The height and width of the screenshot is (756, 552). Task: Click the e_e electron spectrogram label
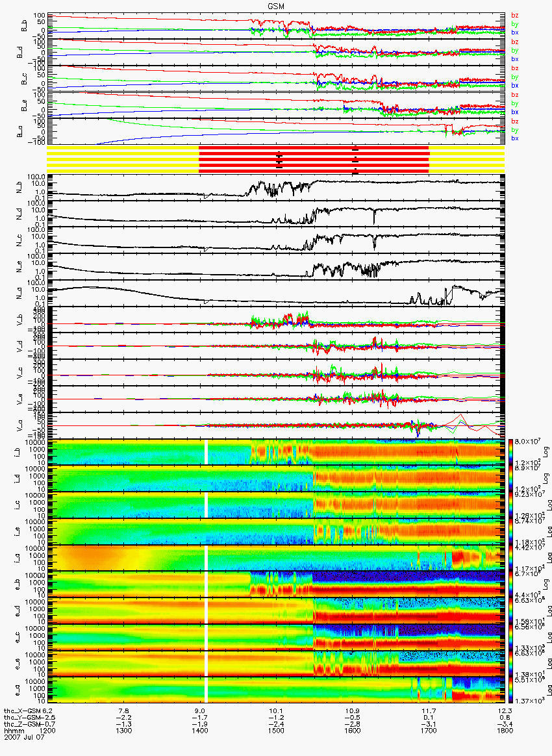coord(18,664)
